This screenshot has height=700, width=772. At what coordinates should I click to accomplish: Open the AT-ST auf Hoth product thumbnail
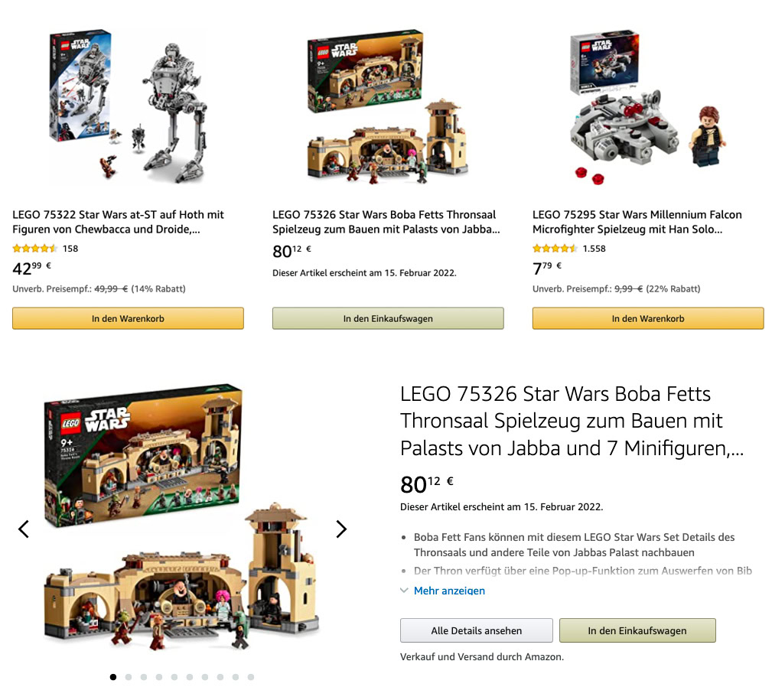pyautogui.click(x=128, y=106)
